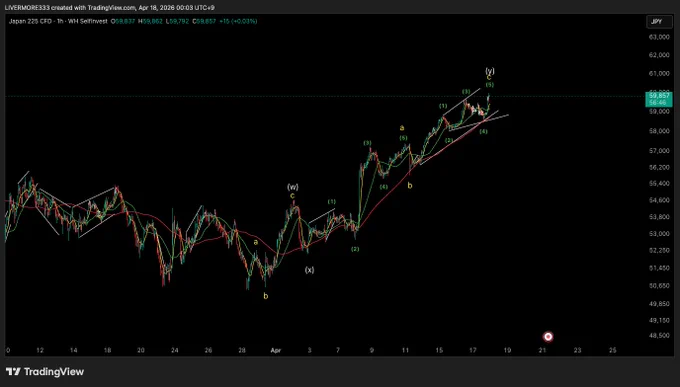680x387 pixels.
Task: Click the 62,000 price axis label
Action: point(659,55)
